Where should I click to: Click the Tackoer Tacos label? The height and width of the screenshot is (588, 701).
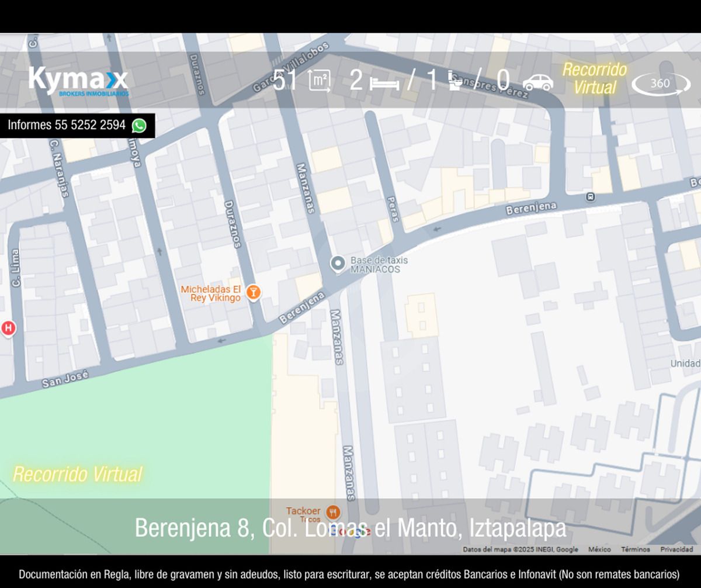point(304,514)
